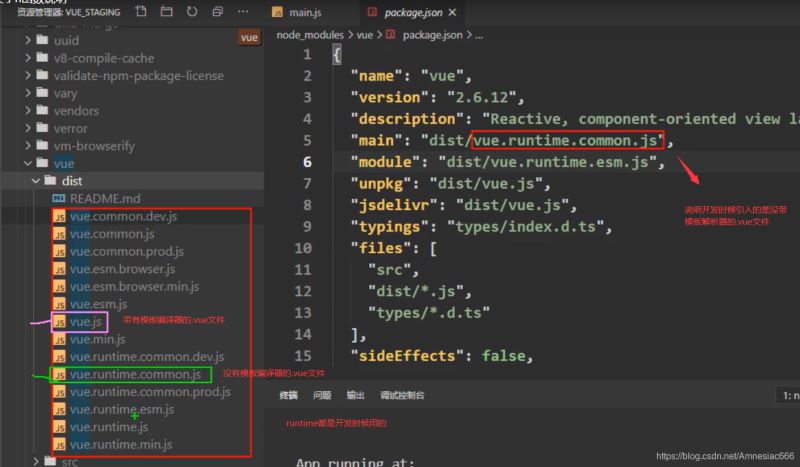
Task: Open the 问题 (Problems) panel tab
Action: [x=321, y=396]
